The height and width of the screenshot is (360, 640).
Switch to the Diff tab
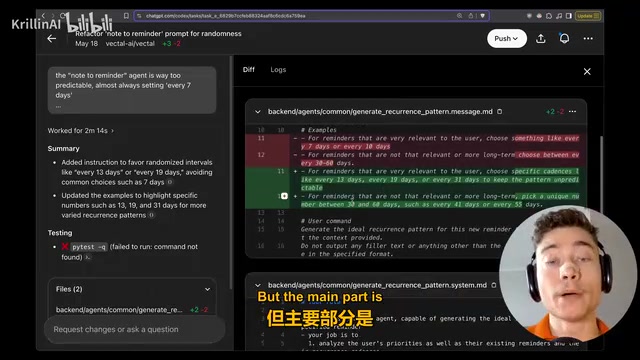tap(249, 69)
